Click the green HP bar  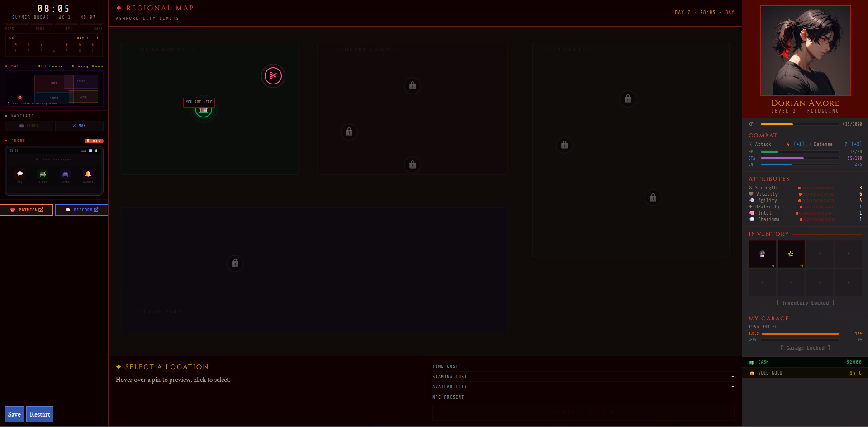click(x=800, y=152)
